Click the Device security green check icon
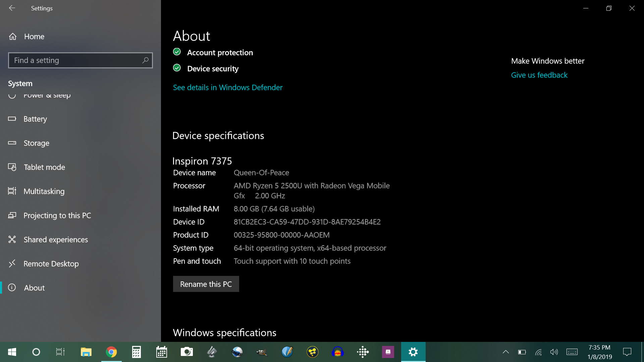Image resolution: width=644 pixels, height=362 pixels. [177, 68]
